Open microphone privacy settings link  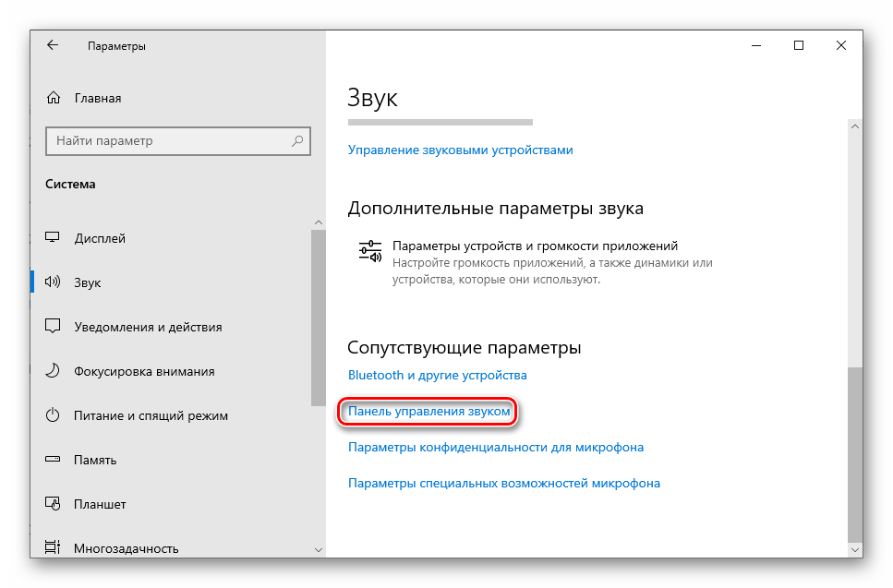[x=495, y=447]
